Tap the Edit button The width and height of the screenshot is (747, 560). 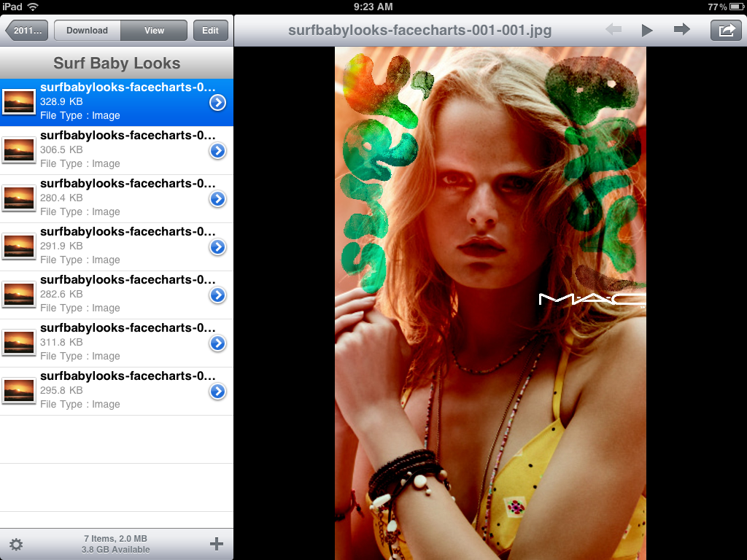click(x=210, y=31)
